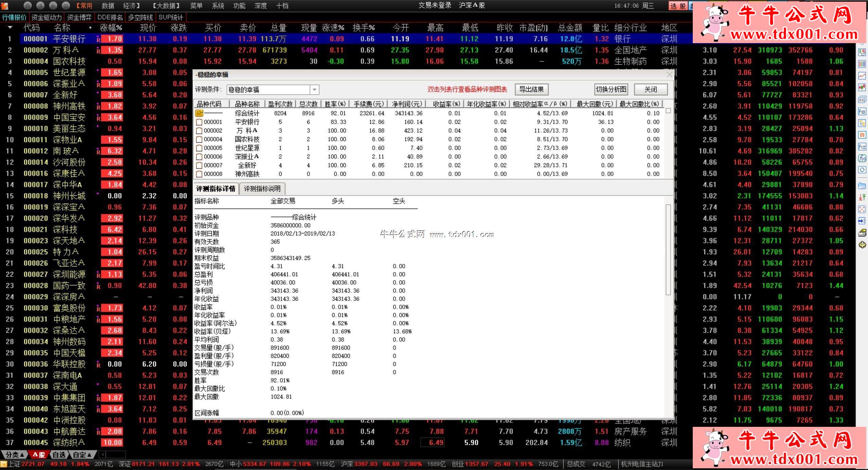Viewport: 868px width, 470px height.
Task: Click the printer-like sidebar icon
Action: click(862, 233)
